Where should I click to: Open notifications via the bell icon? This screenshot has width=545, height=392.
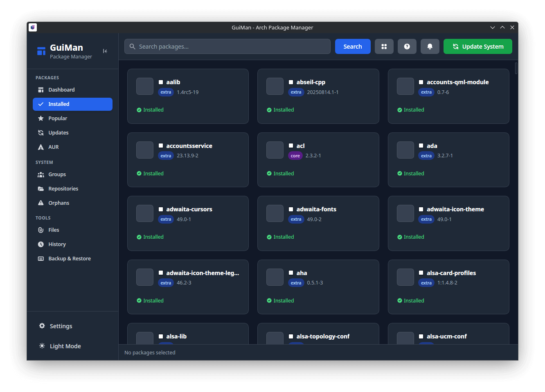[430, 47]
